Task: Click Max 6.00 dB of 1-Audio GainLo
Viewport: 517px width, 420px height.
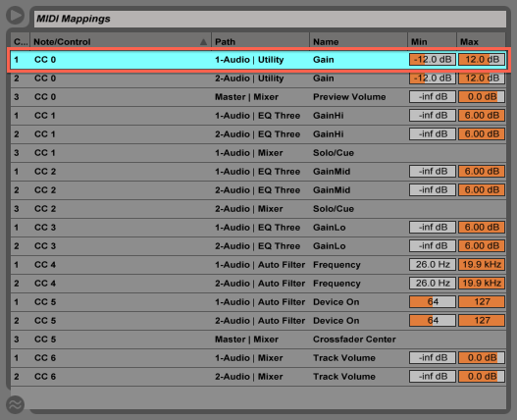Action: (x=482, y=228)
